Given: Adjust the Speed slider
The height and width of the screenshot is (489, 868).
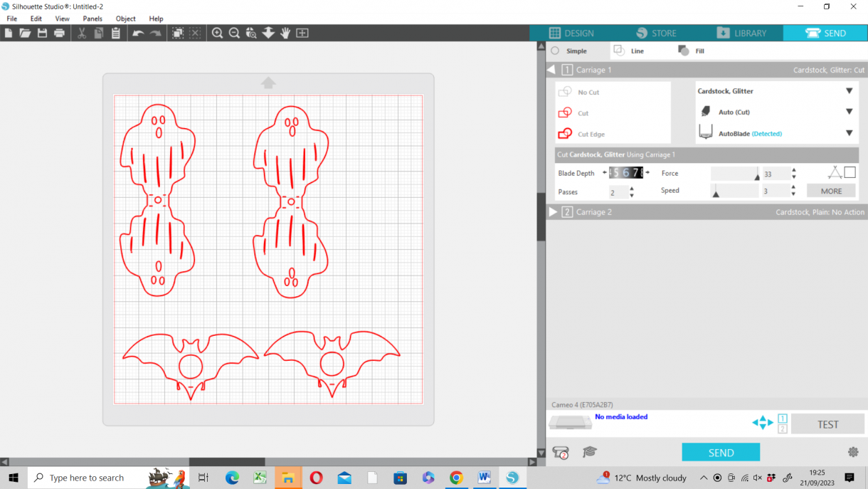Looking at the screenshot, I should [735, 191].
